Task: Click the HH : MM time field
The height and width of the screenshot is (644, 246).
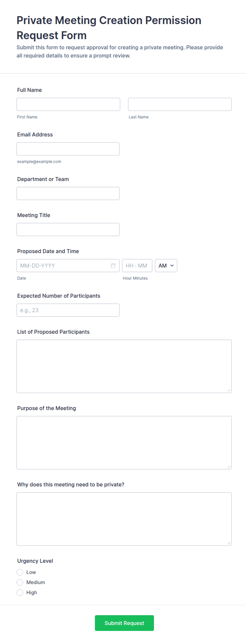Action: (x=137, y=266)
